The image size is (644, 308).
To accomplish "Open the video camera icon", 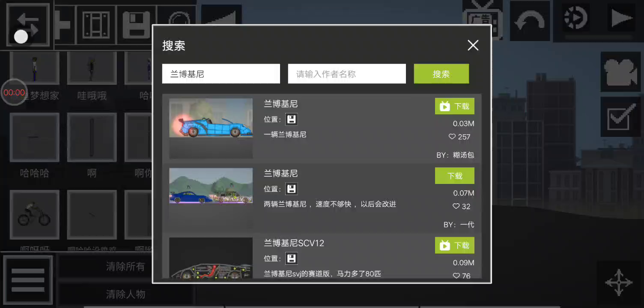I will tap(620, 72).
